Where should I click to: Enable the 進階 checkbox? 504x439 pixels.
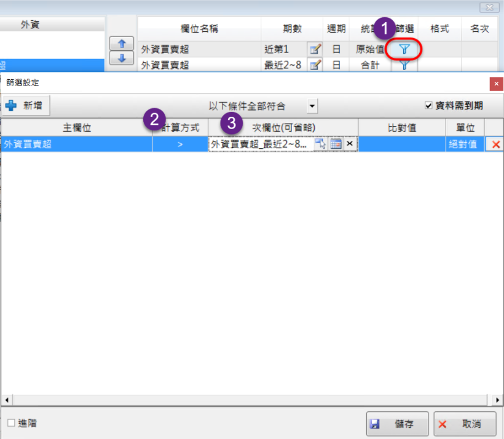coord(11,423)
